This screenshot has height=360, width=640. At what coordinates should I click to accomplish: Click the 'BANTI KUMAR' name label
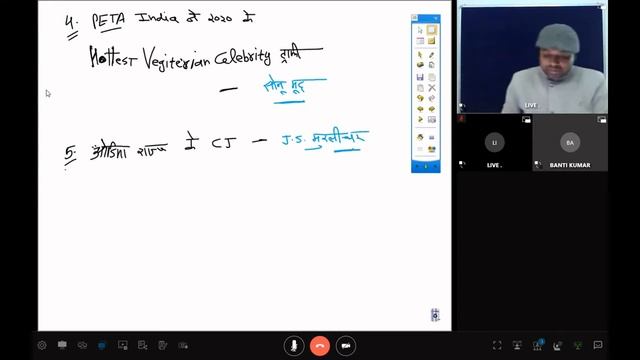[570, 165]
